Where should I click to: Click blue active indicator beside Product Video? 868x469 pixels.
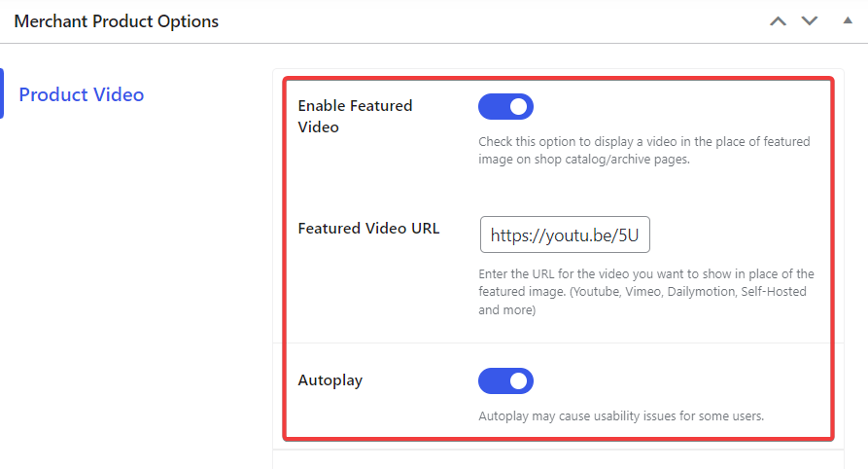click(x=2, y=93)
